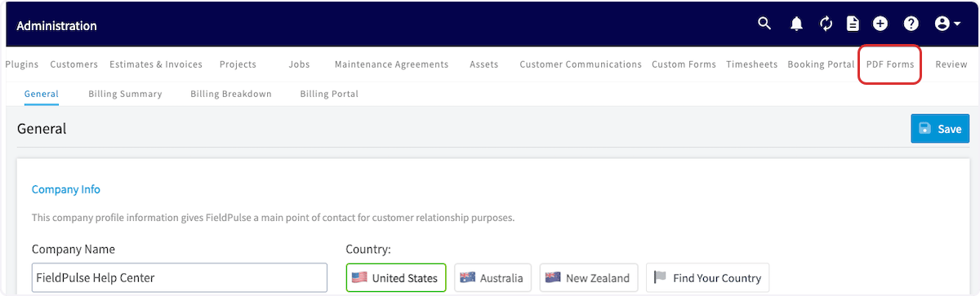Click the New Zealand flag icon
This screenshot has width=980, height=296.
[553, 278]
